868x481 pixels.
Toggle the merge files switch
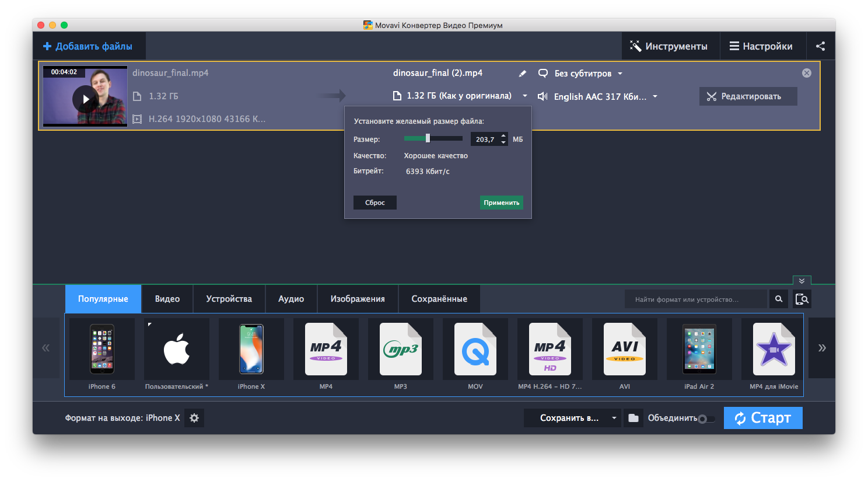(706, 419)
